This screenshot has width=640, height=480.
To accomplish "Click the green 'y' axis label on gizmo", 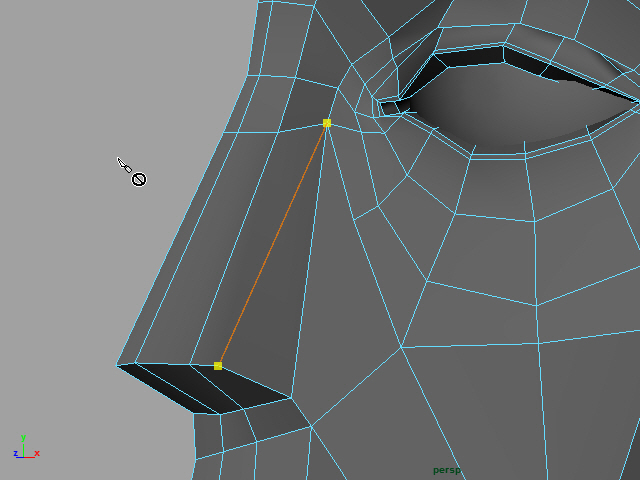I will [x=23, y=438].
